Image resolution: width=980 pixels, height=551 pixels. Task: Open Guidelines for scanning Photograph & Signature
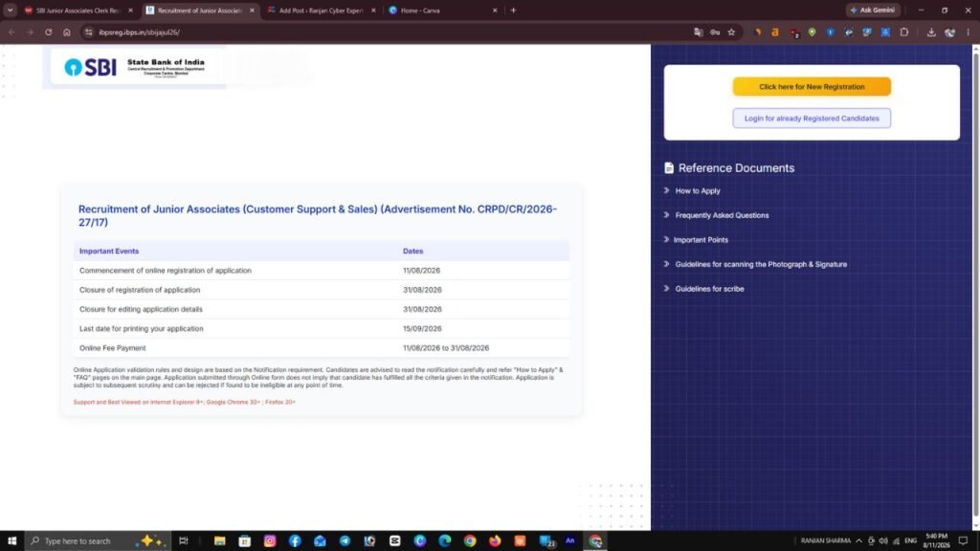[x=761, y=264]
